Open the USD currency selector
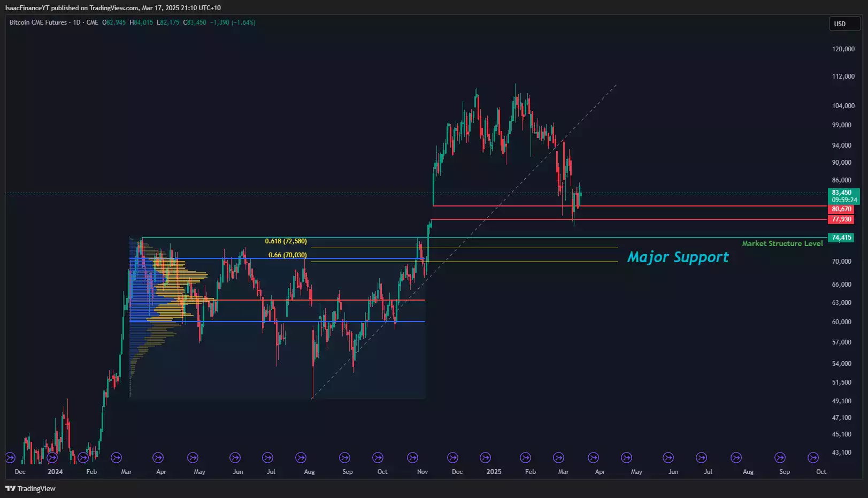The image size is (868, 498). (844, 24)
